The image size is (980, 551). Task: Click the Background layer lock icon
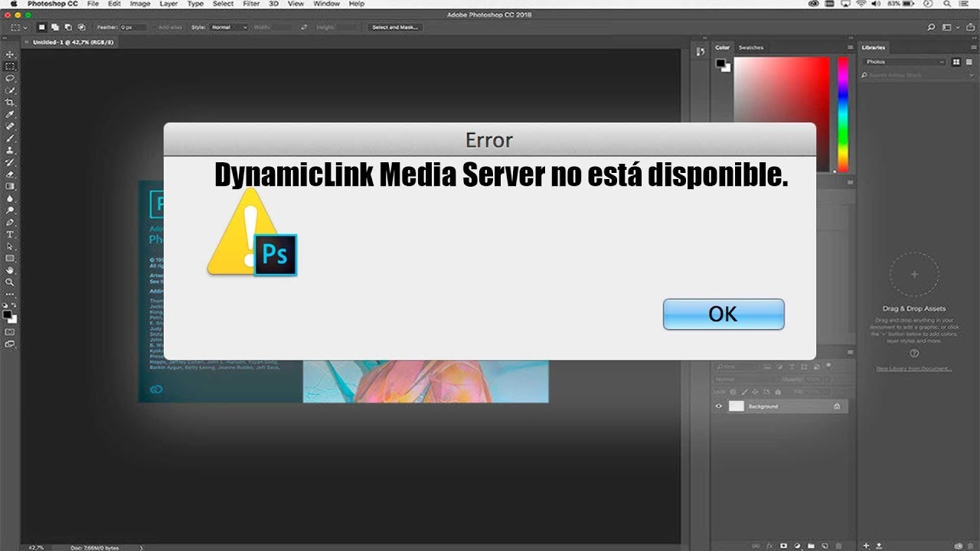coord(837,406)
